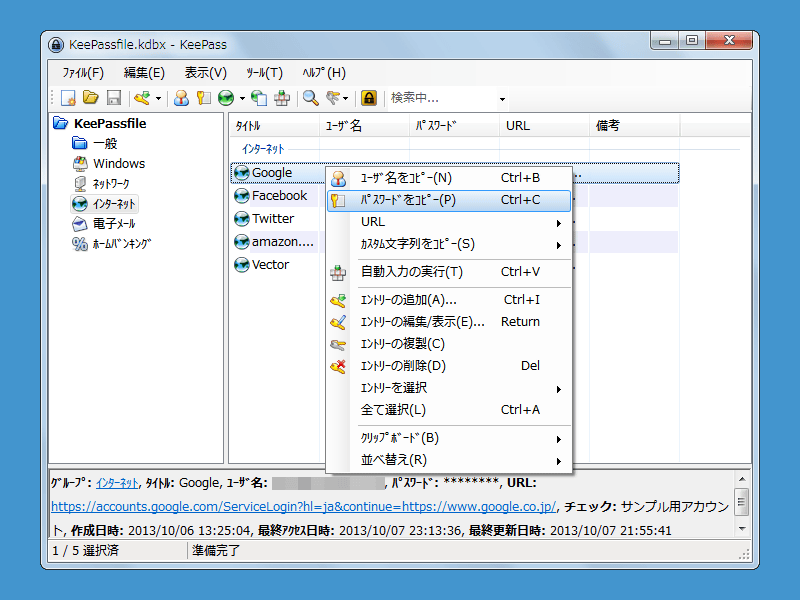
Task: Choose ユーザ名をコピー(N) in context menu
Action: coord(448,178)
